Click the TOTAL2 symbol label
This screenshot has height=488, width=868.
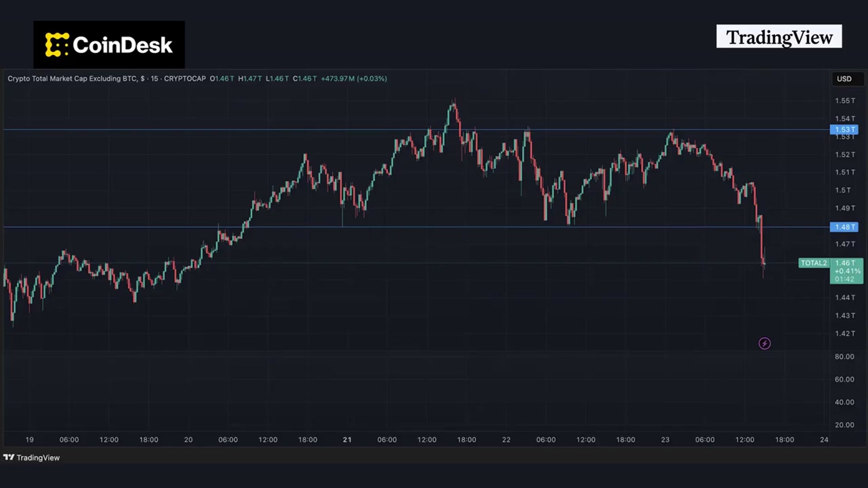click(x=814, y=263)
